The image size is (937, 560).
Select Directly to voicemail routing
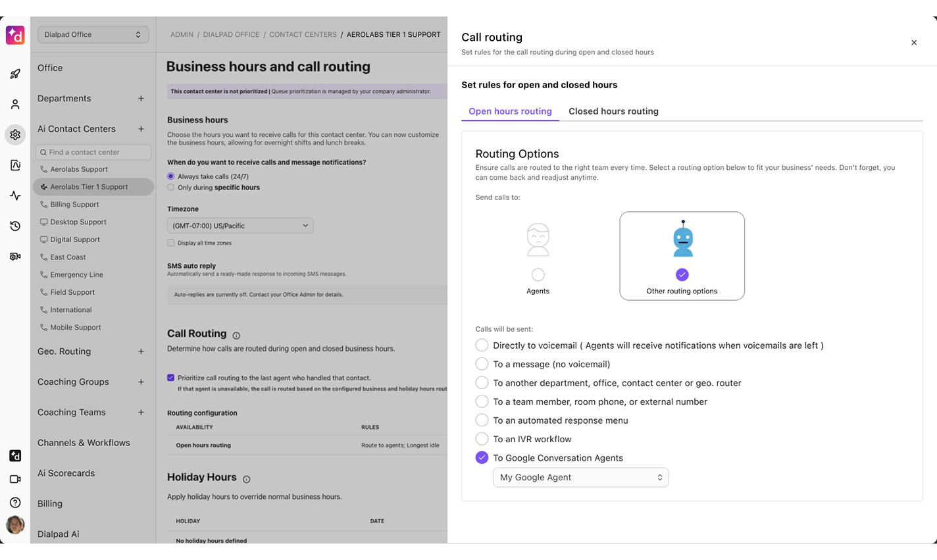[x=482, y=345]
